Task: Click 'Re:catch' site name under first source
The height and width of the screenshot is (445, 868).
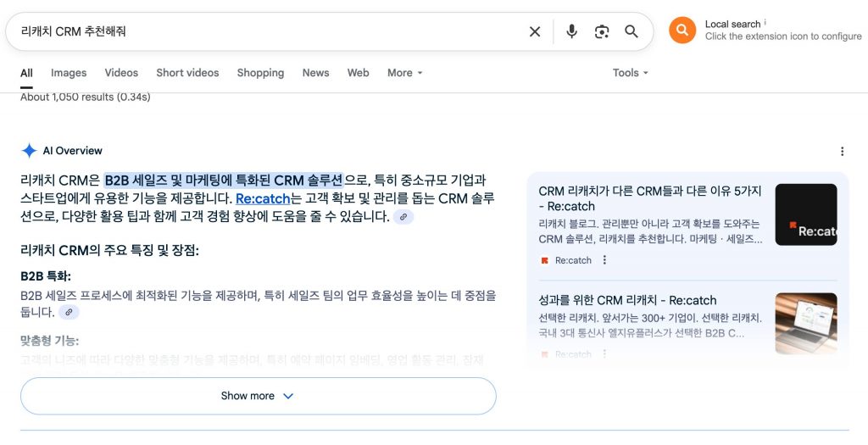Action: click(573, 260)
